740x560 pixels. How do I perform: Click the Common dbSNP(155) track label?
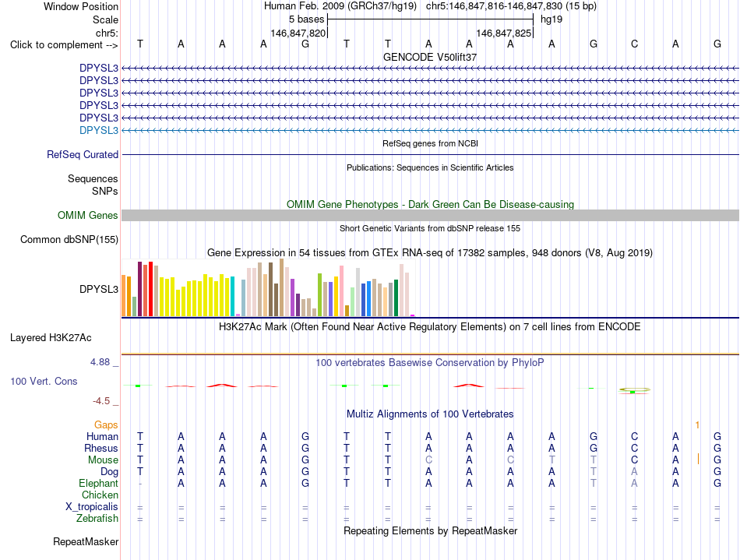pos(69,240)
